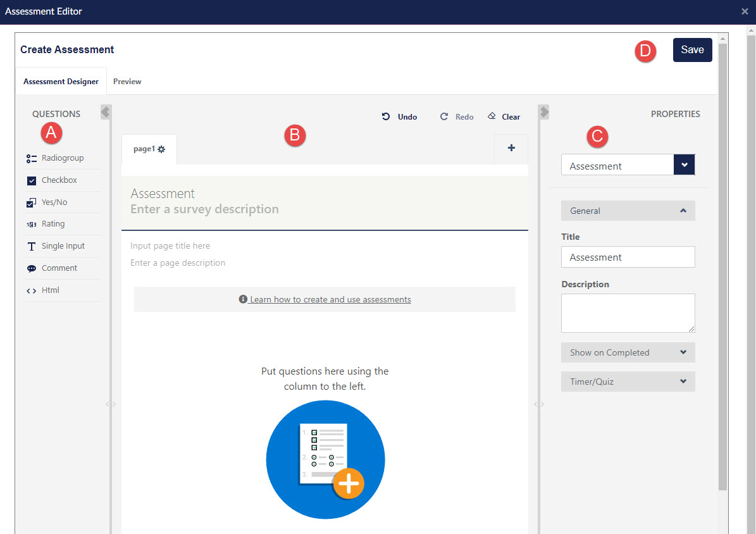Select the Assessment Designer tab
Viewport: 756px width, 534px height.
click(61, 82)
